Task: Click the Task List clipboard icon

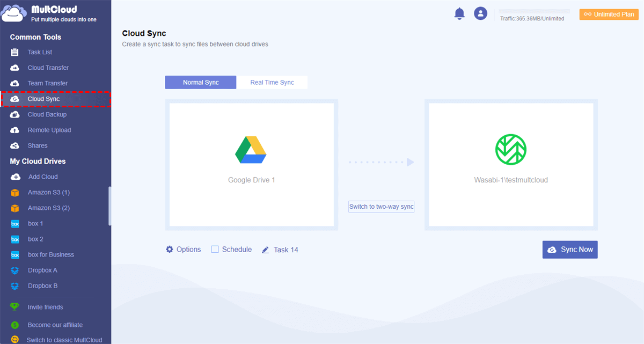Action: pyautogui.click(x=15, y=52)
